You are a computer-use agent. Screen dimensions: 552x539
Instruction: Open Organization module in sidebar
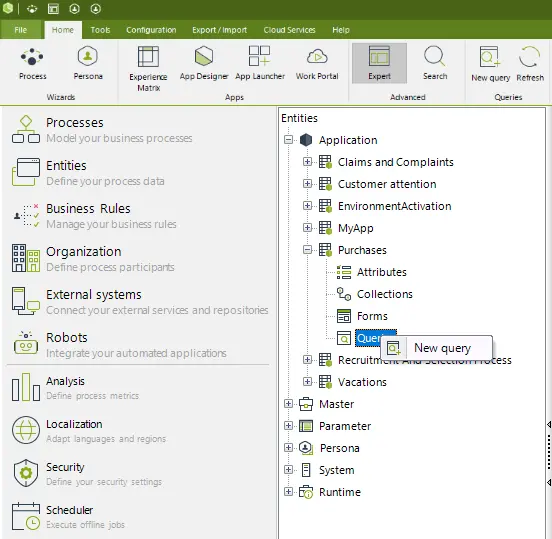click(x=93, y=259)
